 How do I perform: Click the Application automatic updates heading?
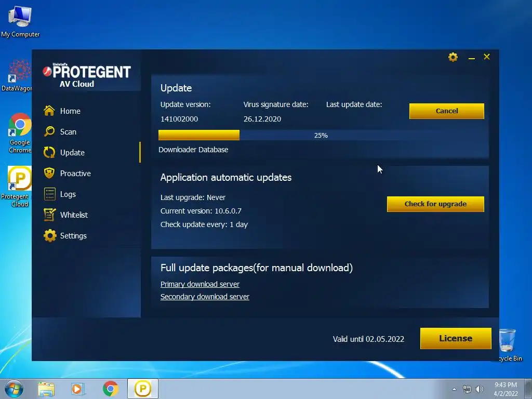[x=225, y=178]
